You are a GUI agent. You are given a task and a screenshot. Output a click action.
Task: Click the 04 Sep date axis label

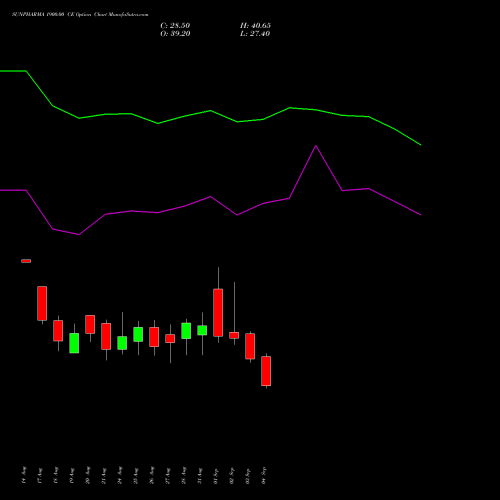coord(264,475)
